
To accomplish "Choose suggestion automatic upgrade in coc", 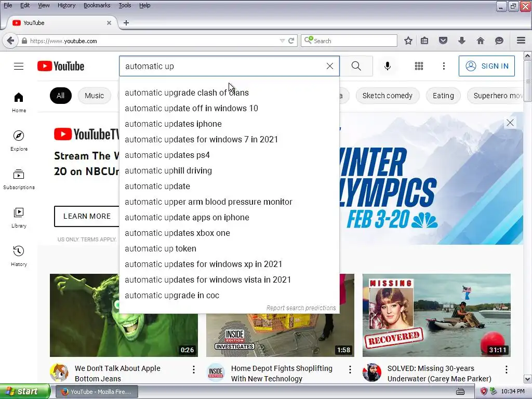I will (229, 296).
